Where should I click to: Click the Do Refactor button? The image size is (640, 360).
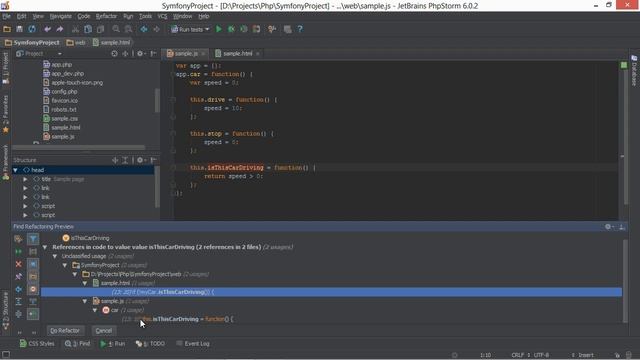[x=65, y=331]
